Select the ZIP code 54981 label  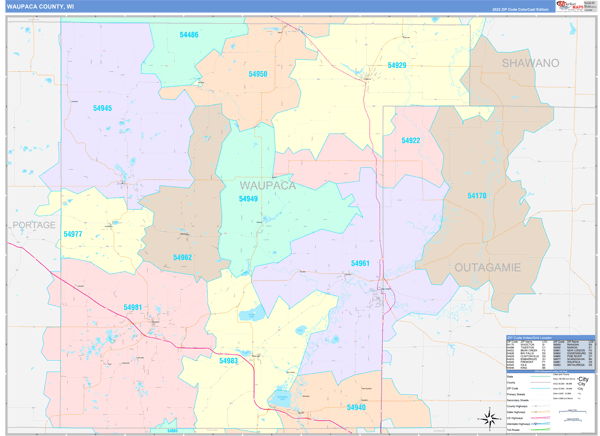point(133,307)
